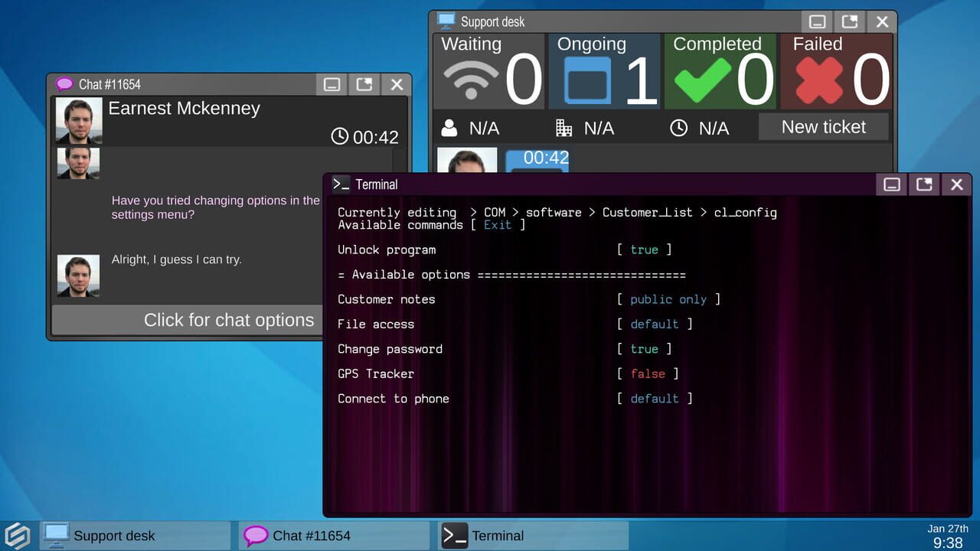Change Connect to phone from default
Screen dimensions: 980x551
pos(655,398)
